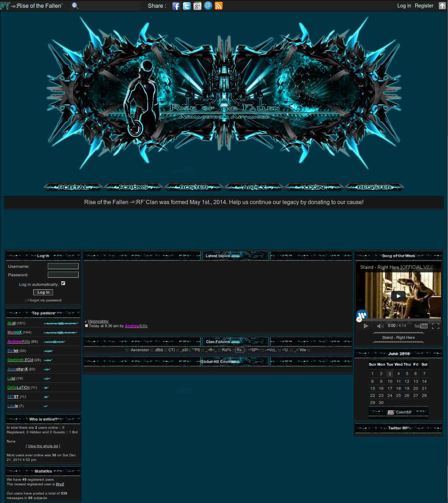448x503 pixels.
Task: Click the scroll-to-top arrow icon
Action: click(442, 6)
